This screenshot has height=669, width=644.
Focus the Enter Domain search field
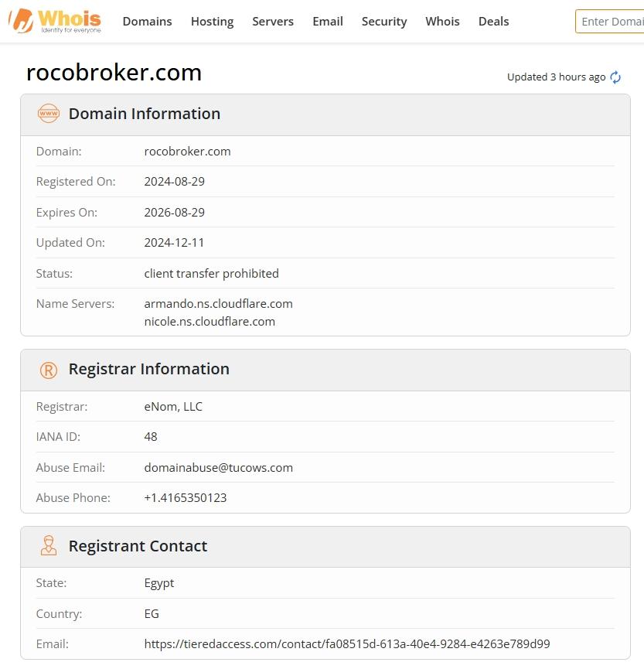610,22
